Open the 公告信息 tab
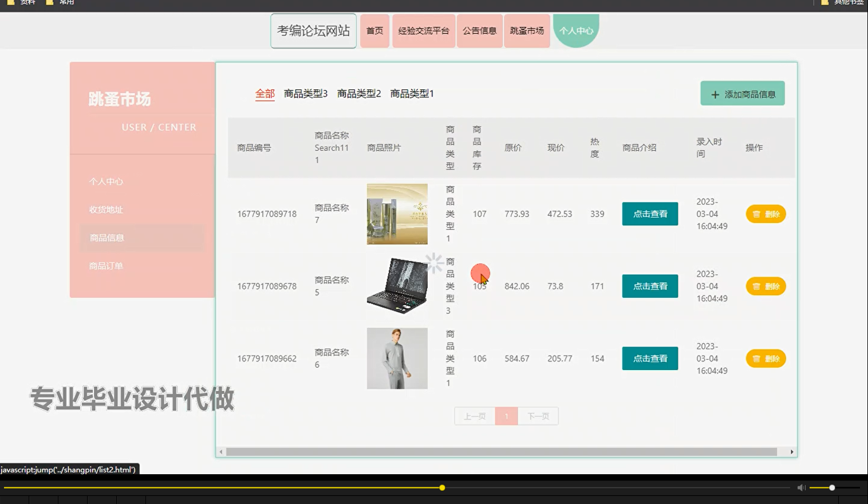Image resolution: width=868 pixels, height=504 pixels. pos(479,30)
